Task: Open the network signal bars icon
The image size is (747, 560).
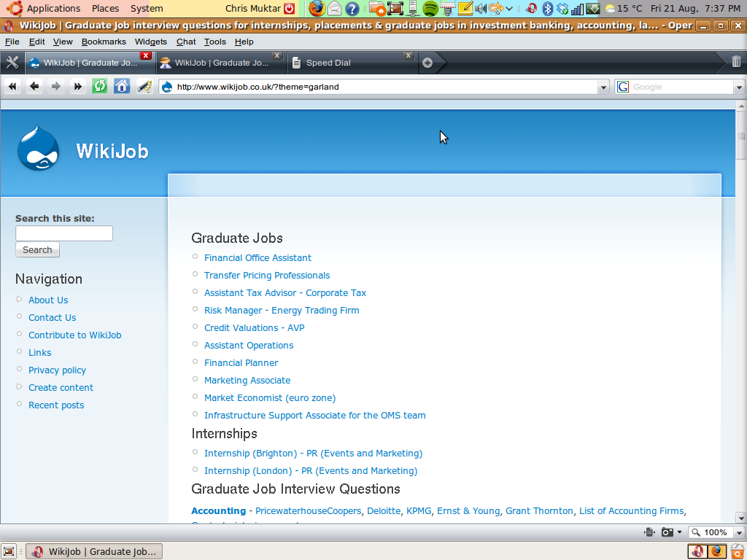Action: [x=578, y=9]
